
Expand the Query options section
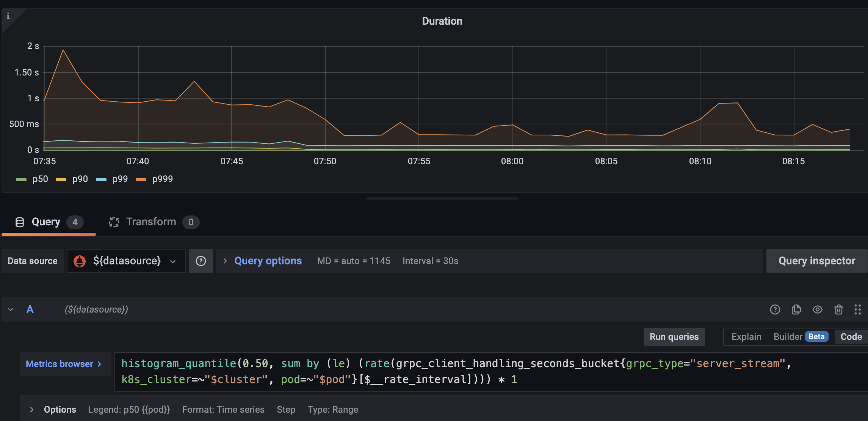point(268,261)
